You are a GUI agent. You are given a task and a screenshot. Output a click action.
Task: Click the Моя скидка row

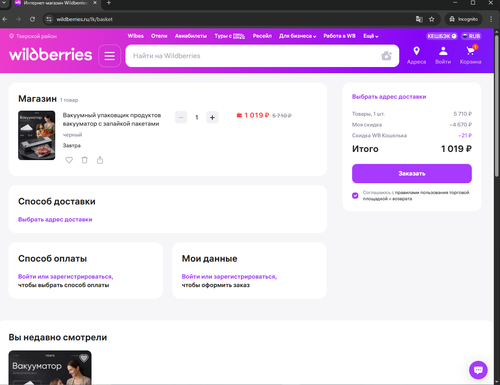(x=412, y=125)
